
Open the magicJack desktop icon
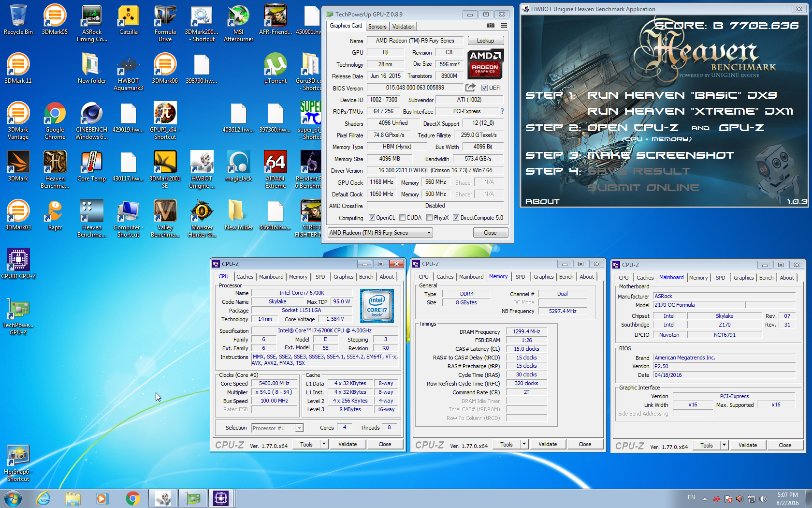tap(238, 166)
